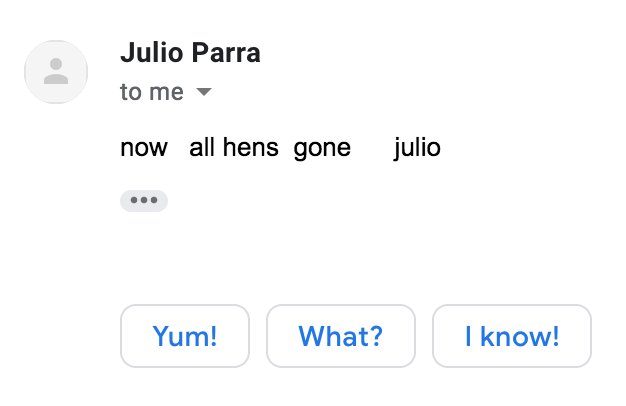The image size is (626, 406).
Task: Show trimmed content via three-dot icon
Action: pyautogui.click(x=144, y=200)
